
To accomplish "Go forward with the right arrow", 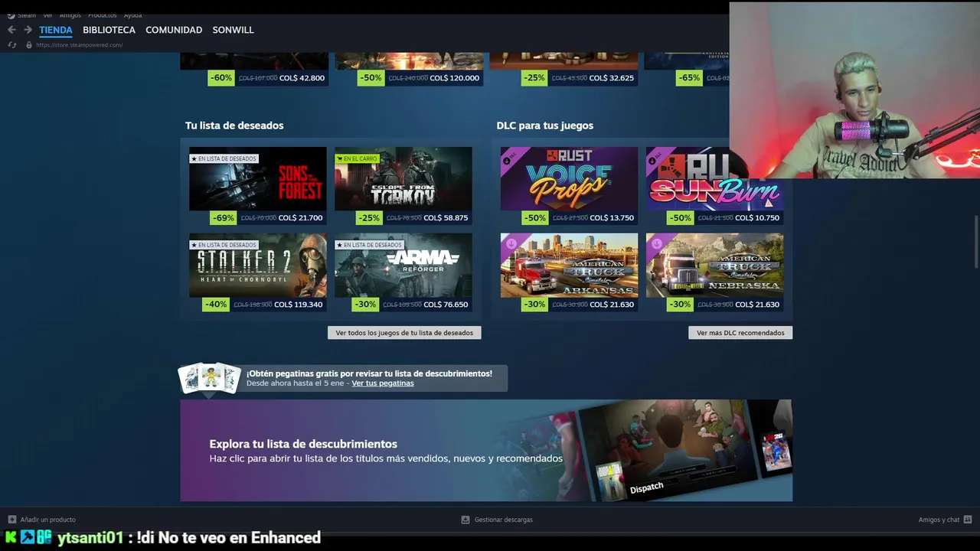I will [28, 30].
